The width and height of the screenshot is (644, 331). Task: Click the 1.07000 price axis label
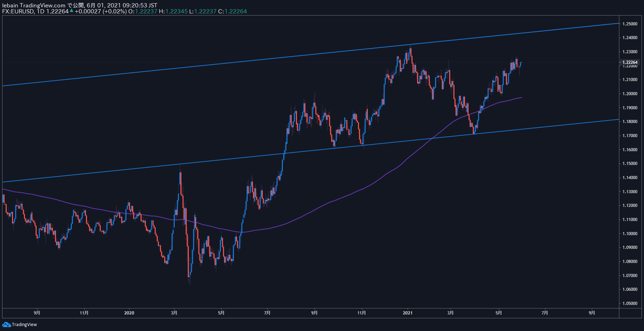coord(630,276)
